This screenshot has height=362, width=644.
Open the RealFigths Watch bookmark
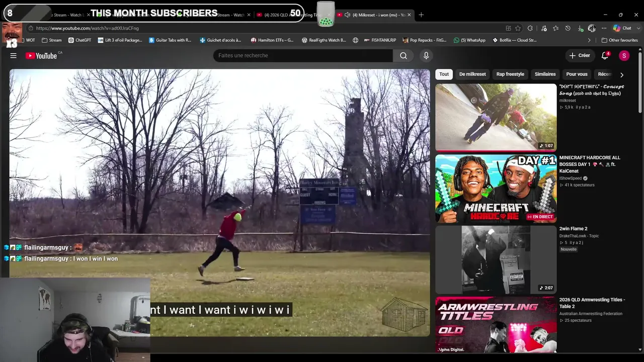point(324,40)
